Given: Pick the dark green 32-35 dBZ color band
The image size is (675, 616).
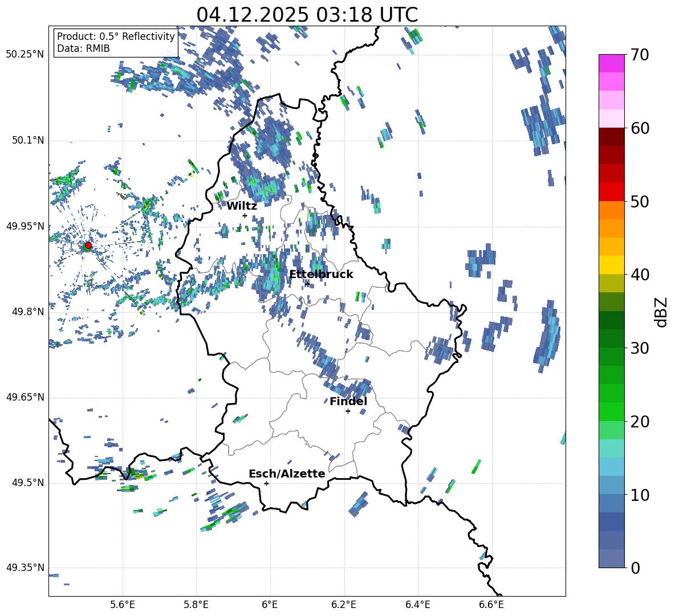Looking at the screenshot, I should click(x=612, y=320).
